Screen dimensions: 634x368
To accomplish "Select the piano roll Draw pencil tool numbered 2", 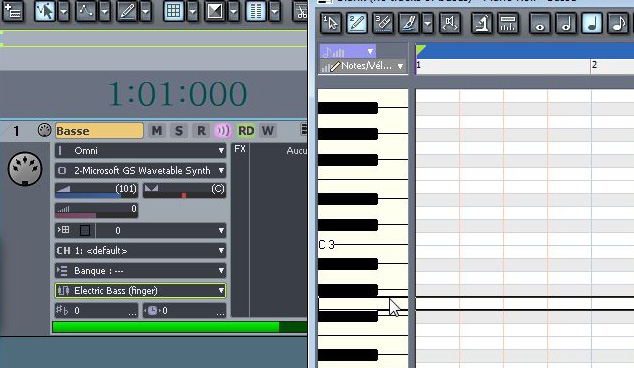I will (x=357, y=23).
